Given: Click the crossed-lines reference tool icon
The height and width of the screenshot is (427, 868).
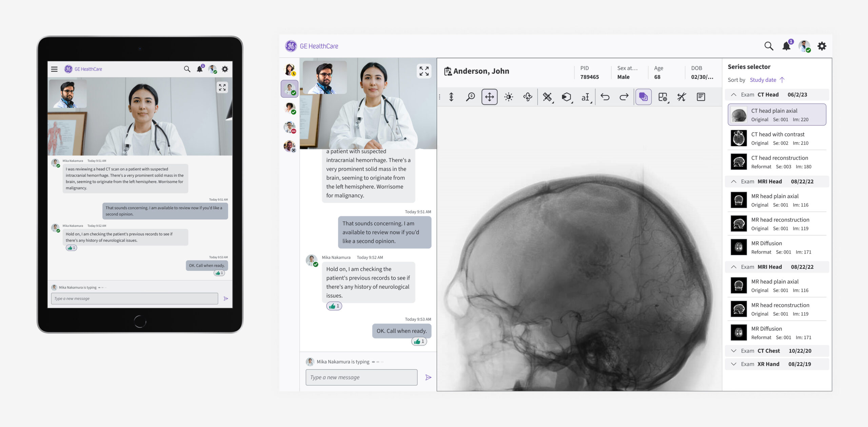Looking at the screenshot, I should tap(682, 97).
